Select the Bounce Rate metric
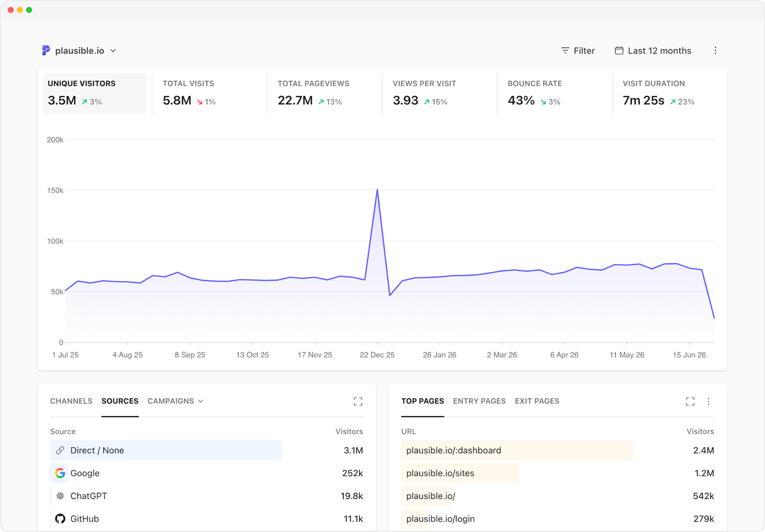Viewport: 765px width, 532px height. click(x=554, y=93)
